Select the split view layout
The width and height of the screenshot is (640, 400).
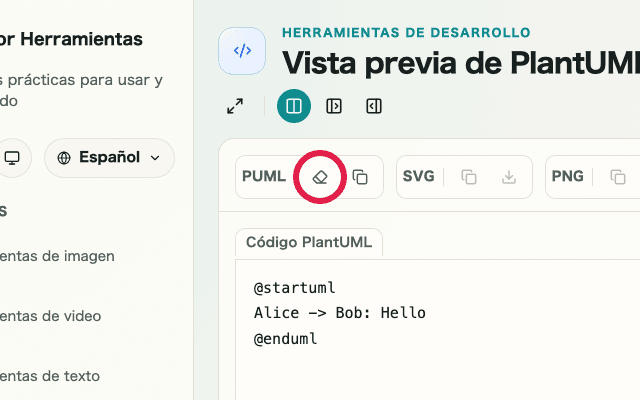tap(294, 106)
